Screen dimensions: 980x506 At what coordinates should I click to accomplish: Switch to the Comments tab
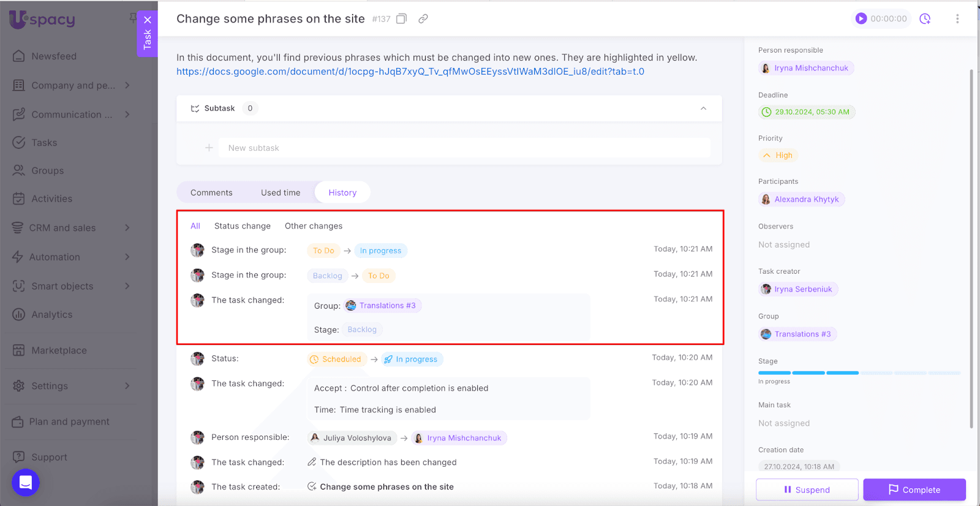click(x=211, y=192)
